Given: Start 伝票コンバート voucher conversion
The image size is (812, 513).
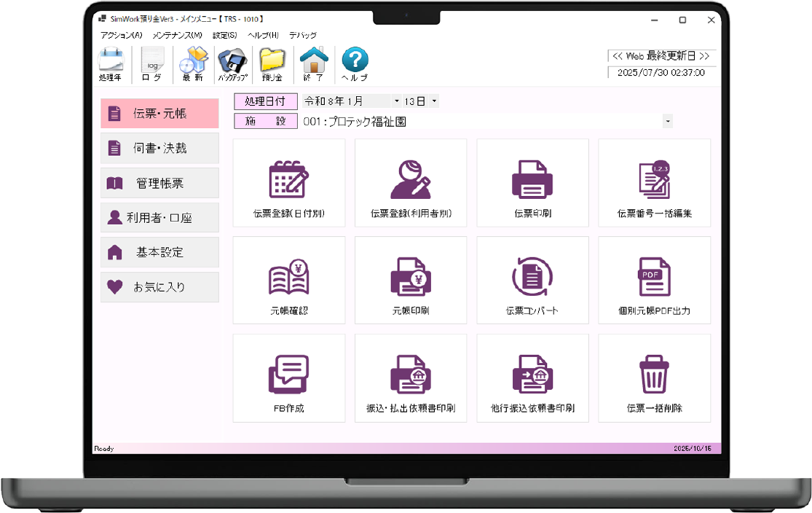Looking at the screenshot, I should tap(532, 281).
